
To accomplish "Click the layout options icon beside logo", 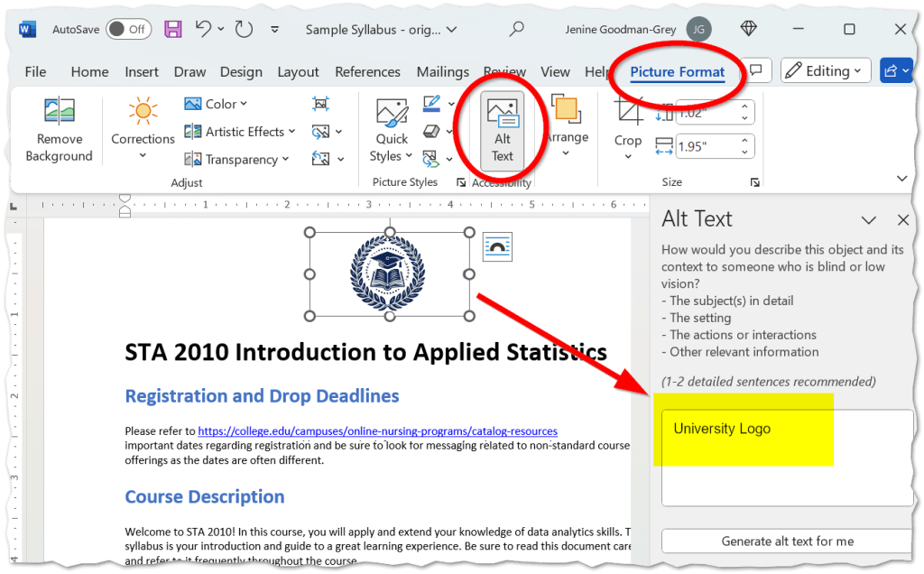I will [x=497, y=245].
